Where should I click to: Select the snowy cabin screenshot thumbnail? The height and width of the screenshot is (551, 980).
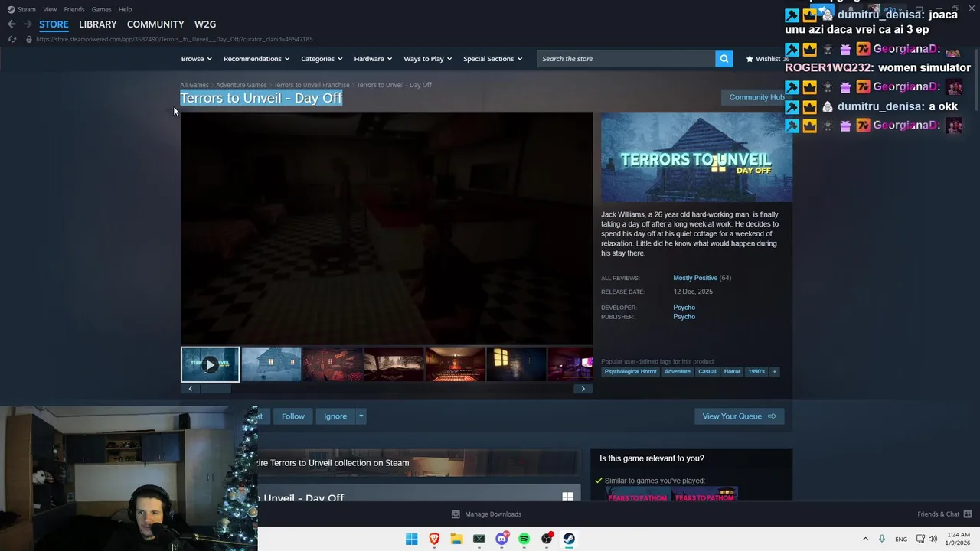click(271, 364)
